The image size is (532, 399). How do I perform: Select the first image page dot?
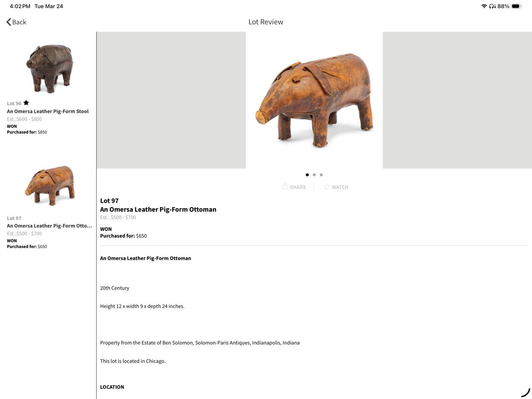[307, 175]
